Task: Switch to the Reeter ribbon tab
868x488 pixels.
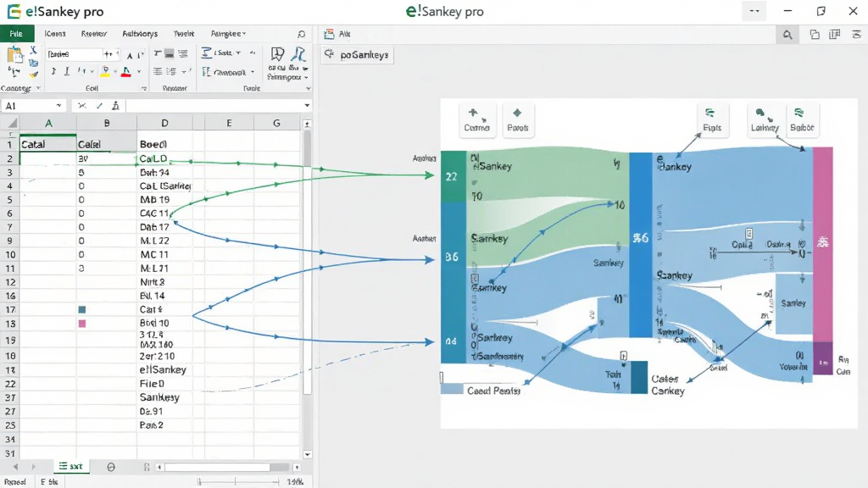Action: pos(94,34)
